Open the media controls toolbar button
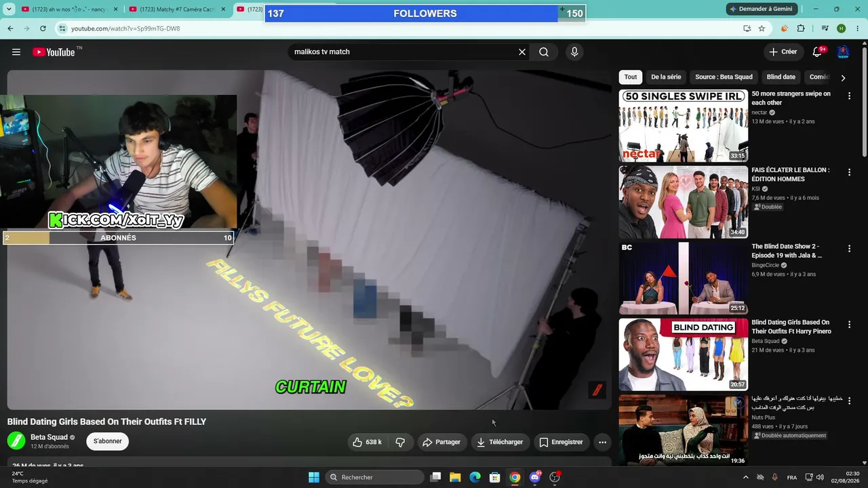Image resolution: width=868 pixels, height=488 pixels. click(x=825, y=28)
